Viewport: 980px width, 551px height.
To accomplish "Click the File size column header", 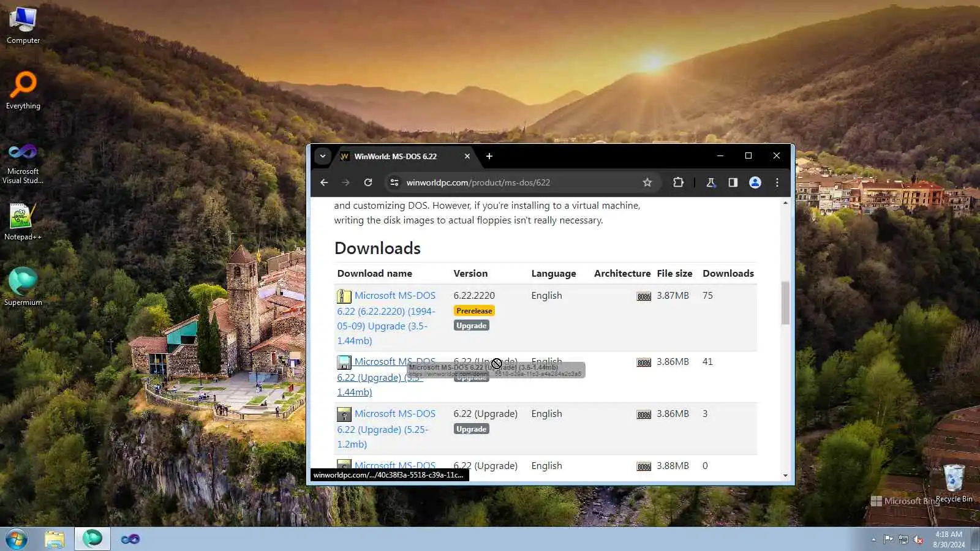I will 674,274.
